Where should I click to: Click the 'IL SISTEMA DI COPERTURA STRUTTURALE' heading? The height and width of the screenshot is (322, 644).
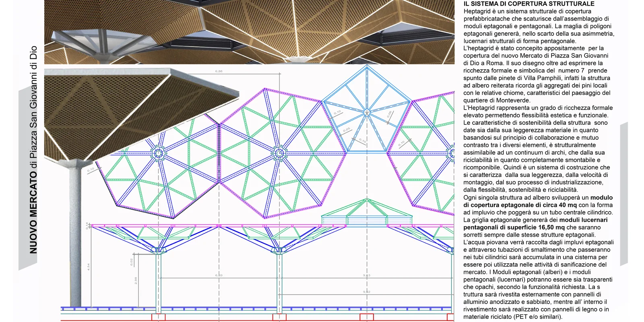[x=529, y=4]
